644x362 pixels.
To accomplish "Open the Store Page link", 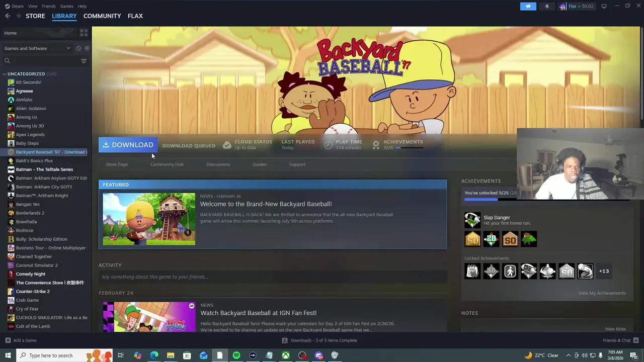I will click(117, 164).
